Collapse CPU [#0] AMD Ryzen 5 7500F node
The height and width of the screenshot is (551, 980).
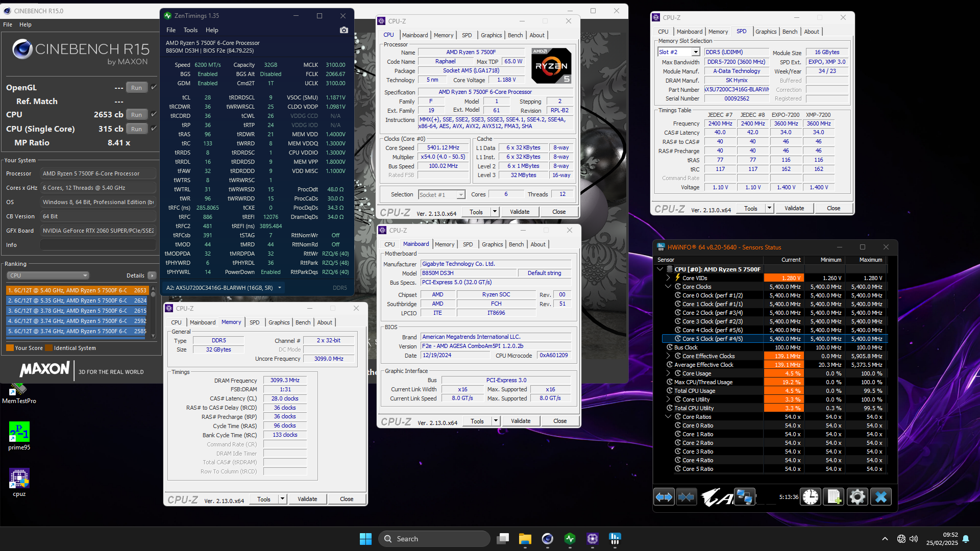point(660,269)
